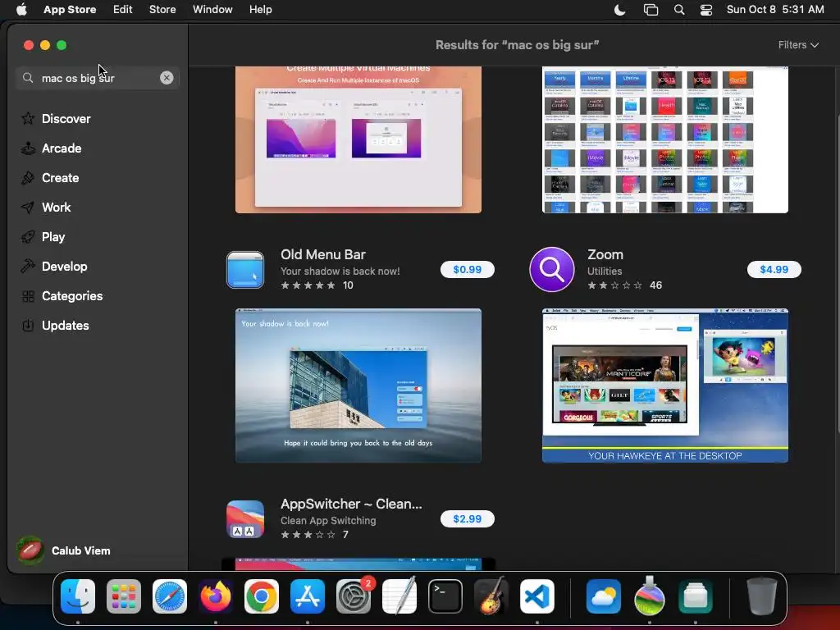
Task: Open TextEdit from the Dock
Action: pos(399,596)
